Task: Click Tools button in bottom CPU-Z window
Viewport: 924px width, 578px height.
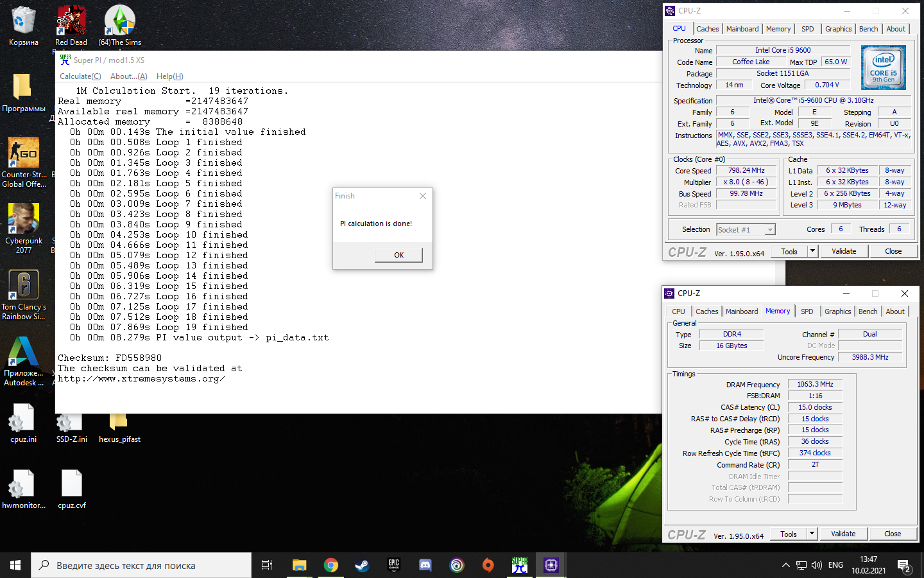Action: tap(789, 534)
